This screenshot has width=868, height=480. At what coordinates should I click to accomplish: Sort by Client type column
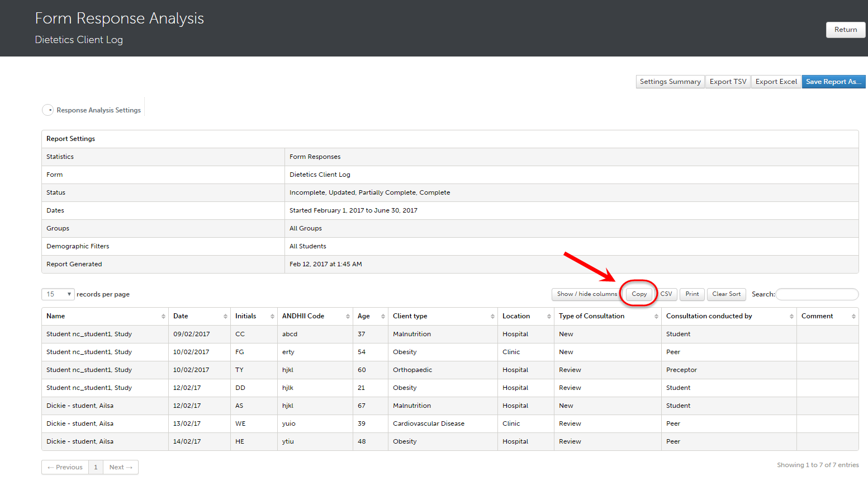pos(443,316)
